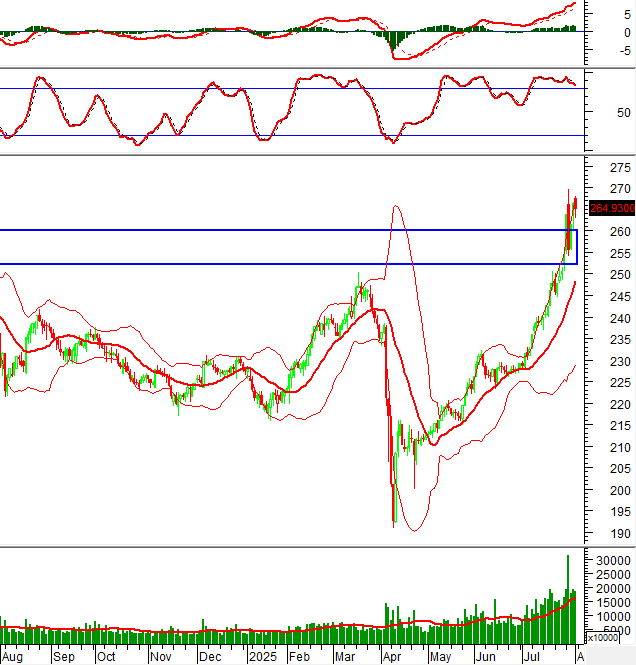This screenshot has width=636, height=665.
Task: Click the -5 label on MACD axis
Action: pyautogui.click(x=625, y=51)
